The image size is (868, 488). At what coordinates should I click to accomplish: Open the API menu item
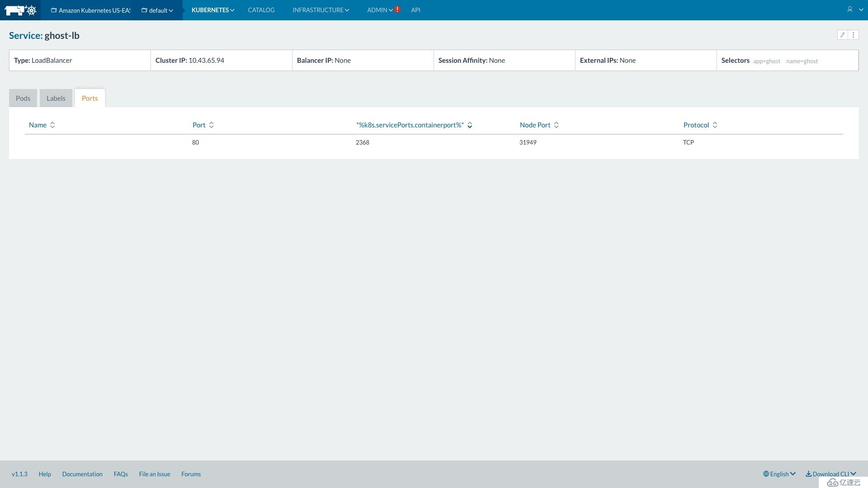(415, 10)
